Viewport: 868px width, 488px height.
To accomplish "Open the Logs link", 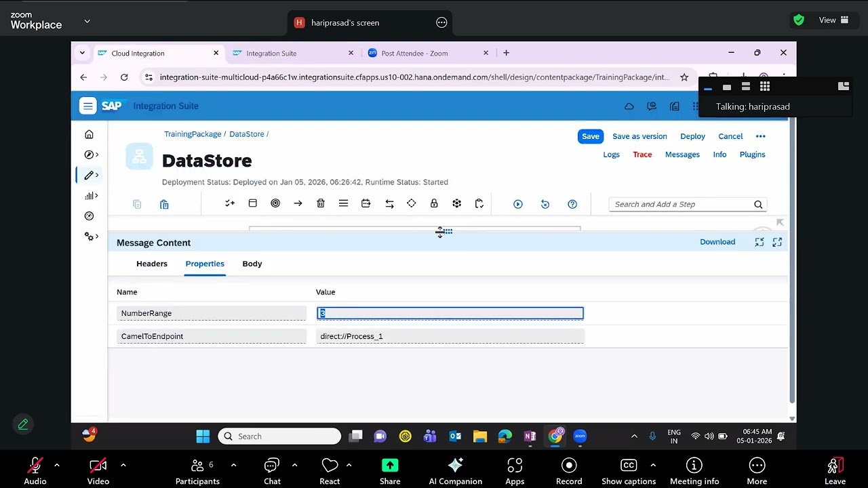I will click(612, 155).
